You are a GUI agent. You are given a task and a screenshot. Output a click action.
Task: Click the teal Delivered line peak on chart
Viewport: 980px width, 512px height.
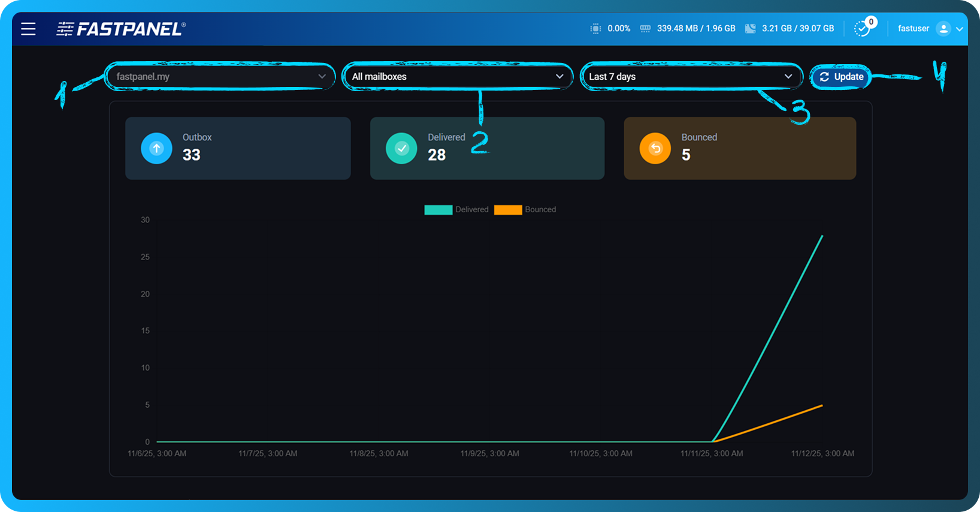point(821,237)
